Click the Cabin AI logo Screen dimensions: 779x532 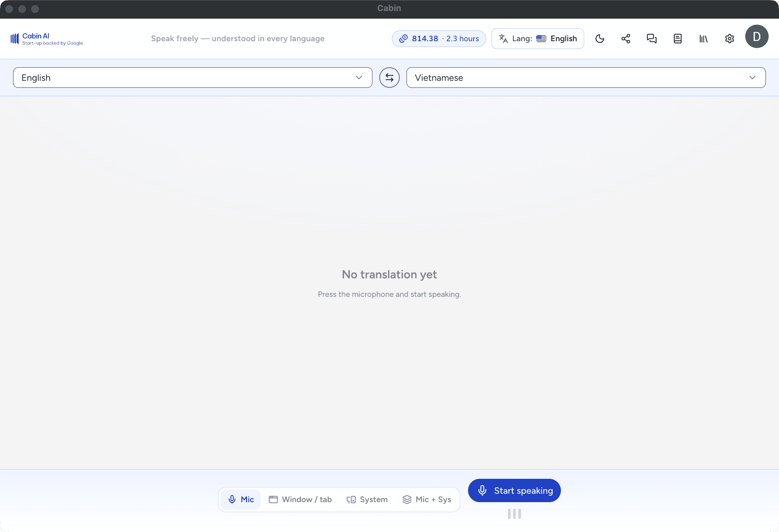pos(47,39)
